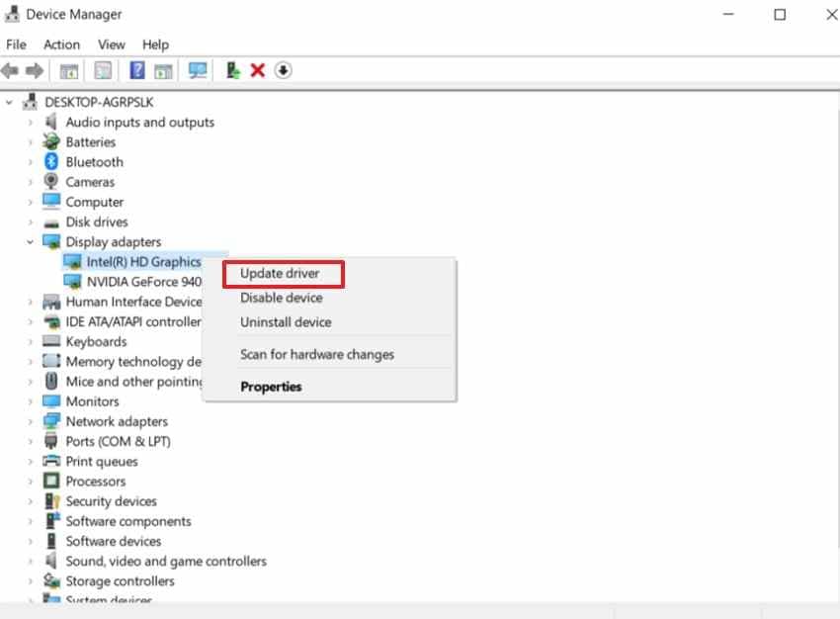Click the Device Manager title bar icon

click(12, 14)
